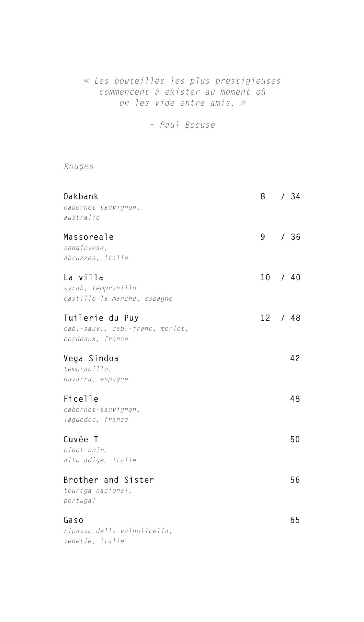Screen dimensions: 364x622
Task: Click La villa bottle price 40
Action: pyautogui.click(x=295, y=277)
